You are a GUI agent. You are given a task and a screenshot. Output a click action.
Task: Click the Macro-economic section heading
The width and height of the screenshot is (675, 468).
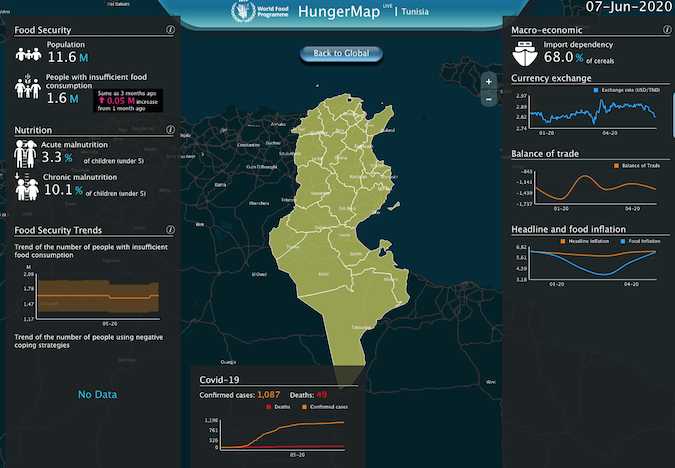547,30
